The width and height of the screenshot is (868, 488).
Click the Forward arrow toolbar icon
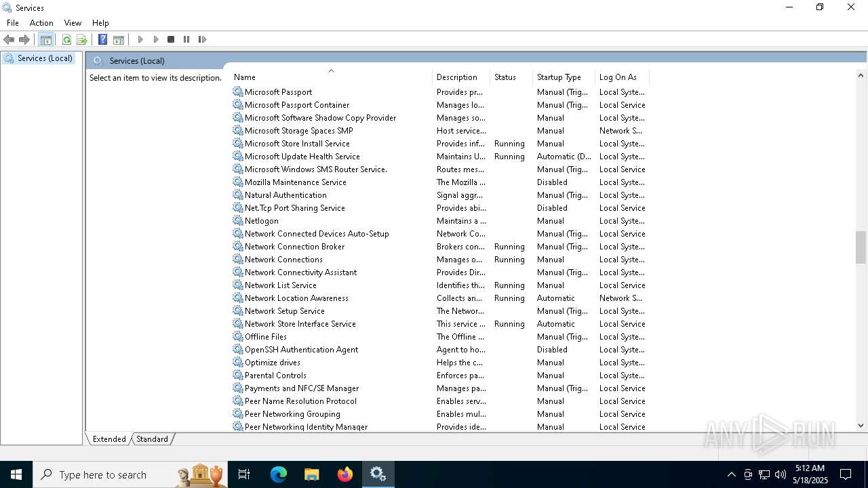[24, 40]
